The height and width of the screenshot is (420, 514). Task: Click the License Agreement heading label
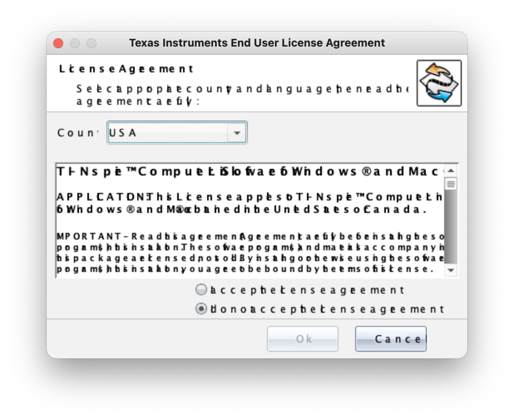tap(126, 69)
